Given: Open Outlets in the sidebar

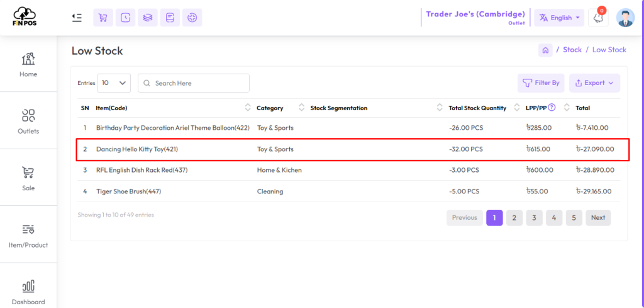Looking at the screenshot, I should point(28,122).
